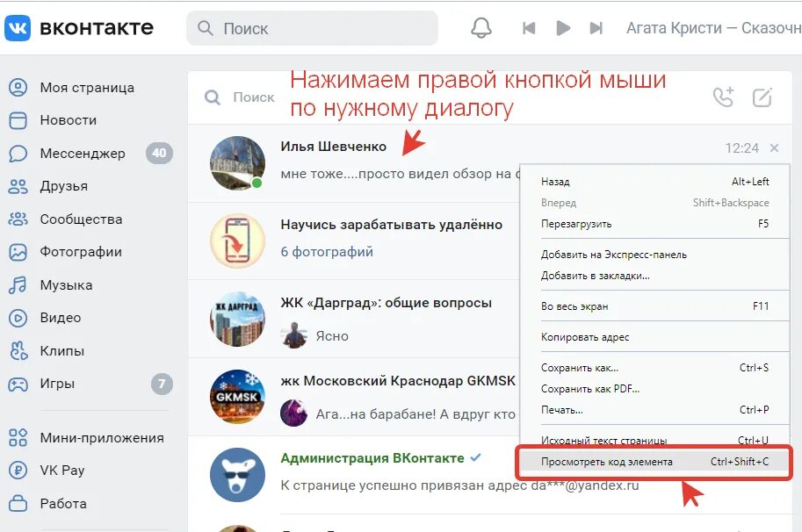Click the VK Pay ruble icon
This screenshot has height=532, width=802.
18,471
